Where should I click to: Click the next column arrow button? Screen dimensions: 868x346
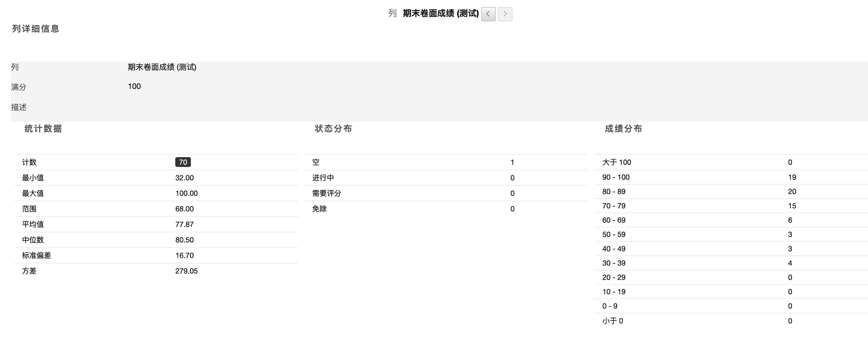[x=505, y=14]
